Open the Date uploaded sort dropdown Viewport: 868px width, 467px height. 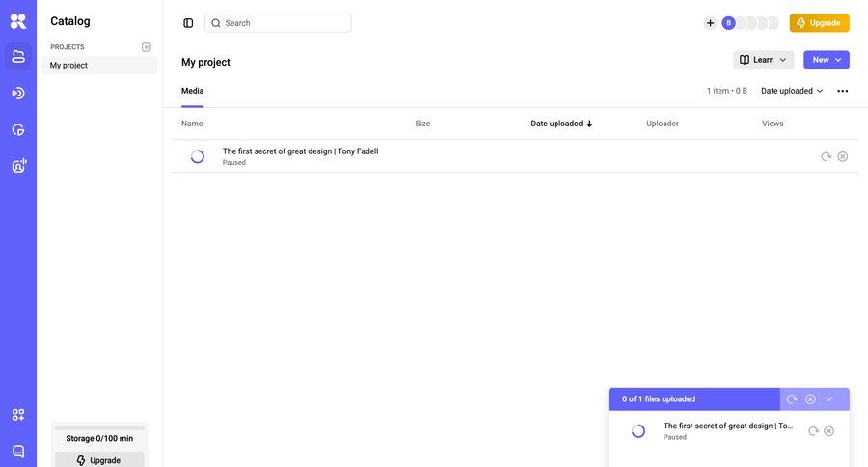click(792, 91)
